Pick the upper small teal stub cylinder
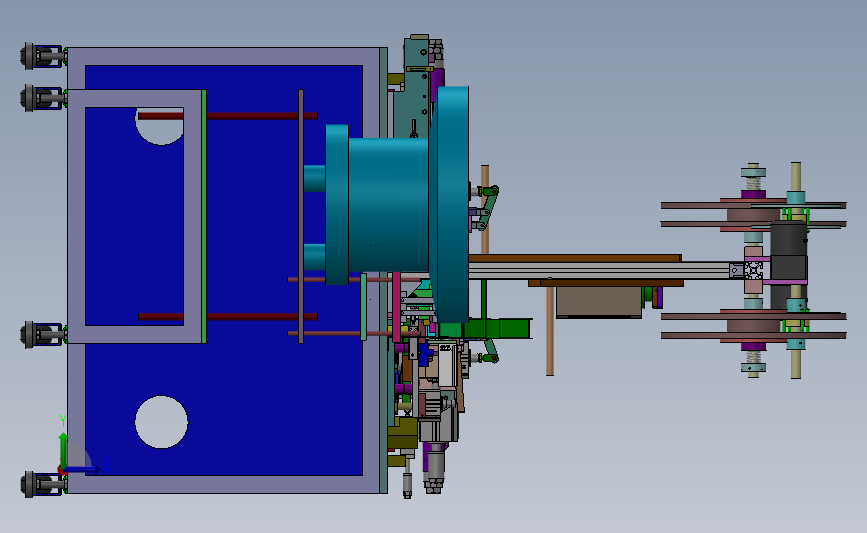Viewport: 867px width, 533px height. point(315,179)
